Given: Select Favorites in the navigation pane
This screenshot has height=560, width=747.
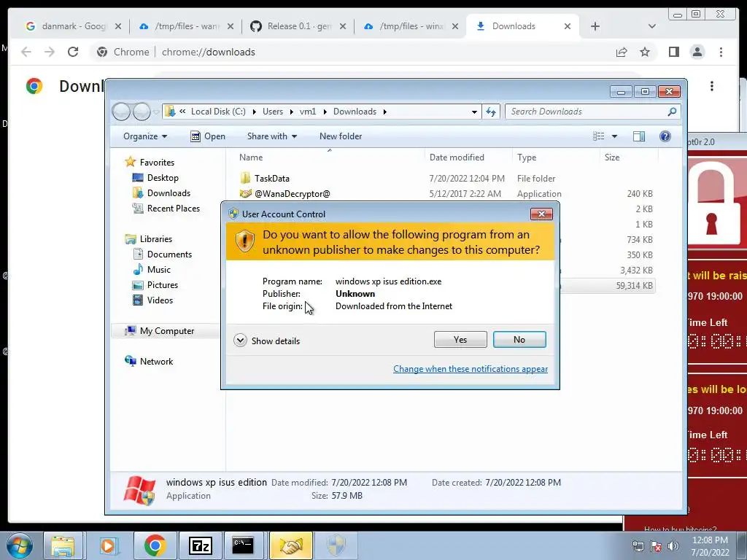Looking at the screenshot, I should [x=157, y=163].
